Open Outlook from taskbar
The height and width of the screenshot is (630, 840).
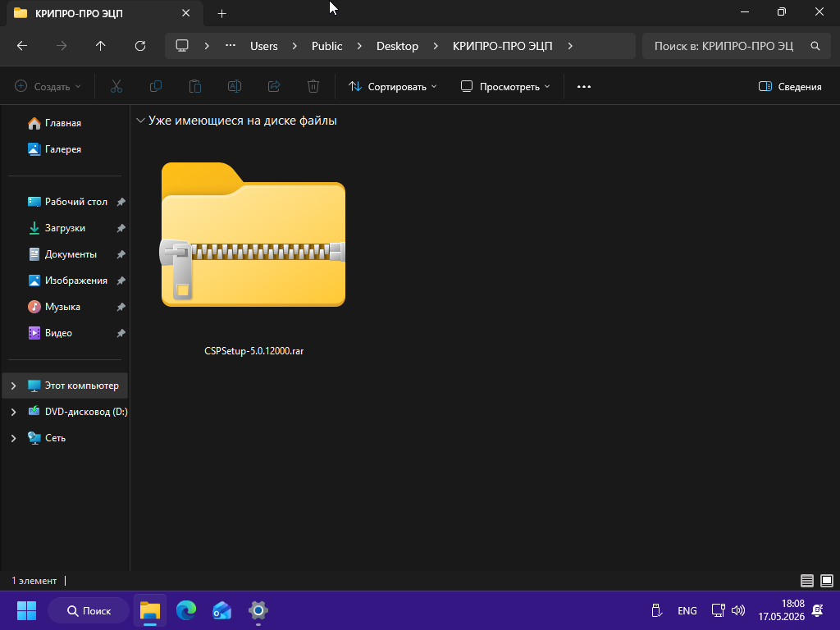pos(221,610)
